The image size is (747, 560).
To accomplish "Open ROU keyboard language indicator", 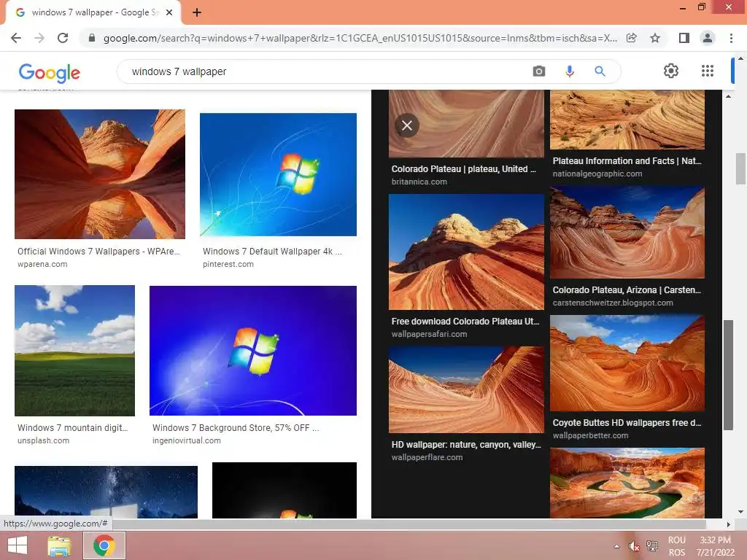I will (x=676, y=546).
